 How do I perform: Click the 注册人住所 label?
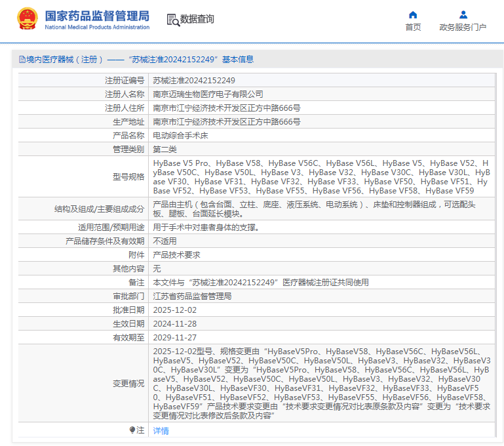(x=125, y=108)
